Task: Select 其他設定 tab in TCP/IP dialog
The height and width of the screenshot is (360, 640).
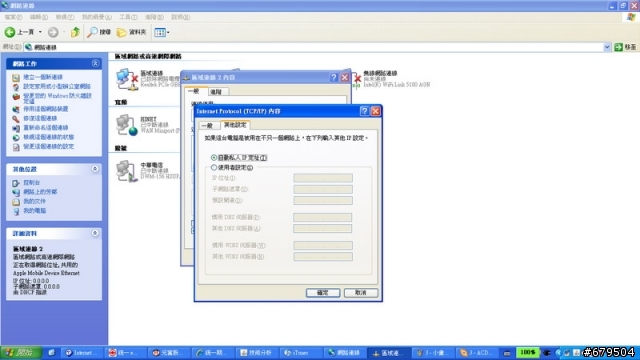Action: (x=235, y=125)
